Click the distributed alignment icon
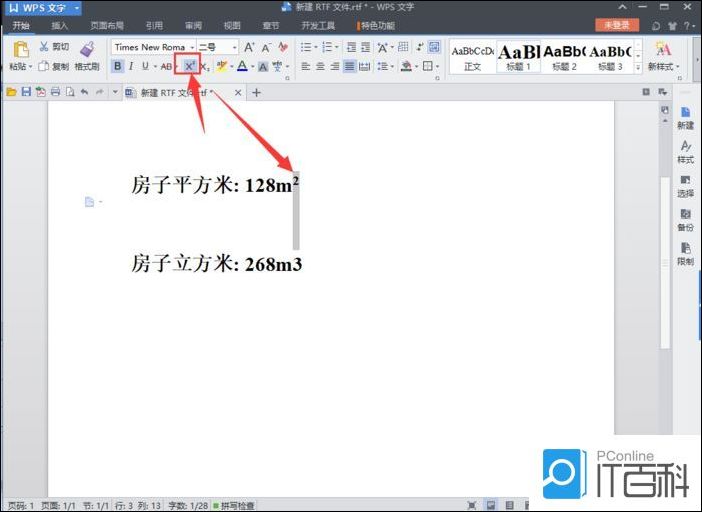The width and height of the screenshot is (702, 512). [364, 66]
